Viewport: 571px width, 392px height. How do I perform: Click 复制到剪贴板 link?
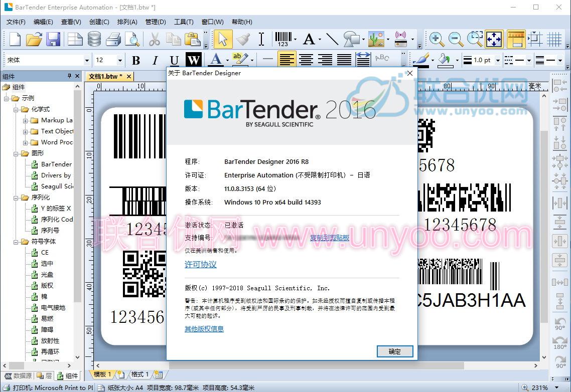click(330, 238)
